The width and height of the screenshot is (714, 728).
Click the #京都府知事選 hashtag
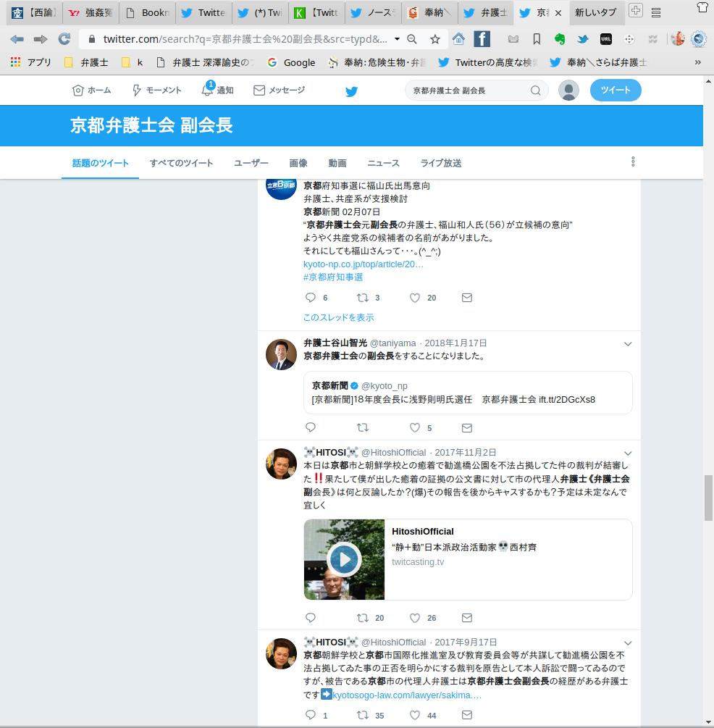[x=333, y=277]
